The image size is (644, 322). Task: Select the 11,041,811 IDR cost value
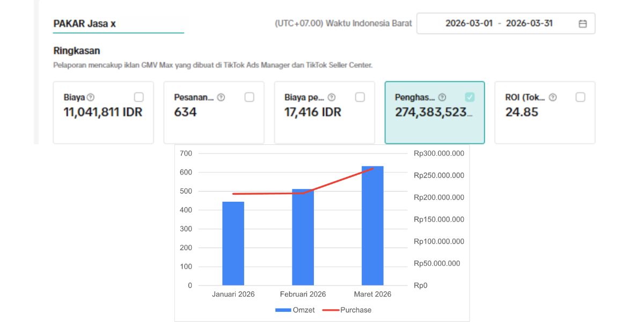click(x=103, y=112)
